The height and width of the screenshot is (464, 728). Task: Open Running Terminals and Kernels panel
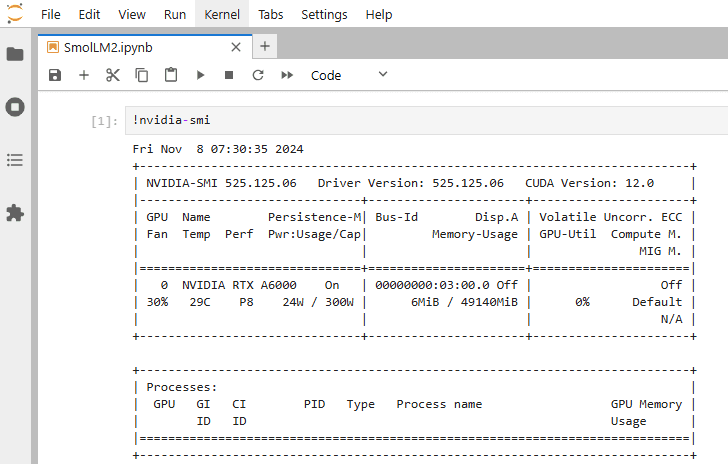(x=15, y=107)
